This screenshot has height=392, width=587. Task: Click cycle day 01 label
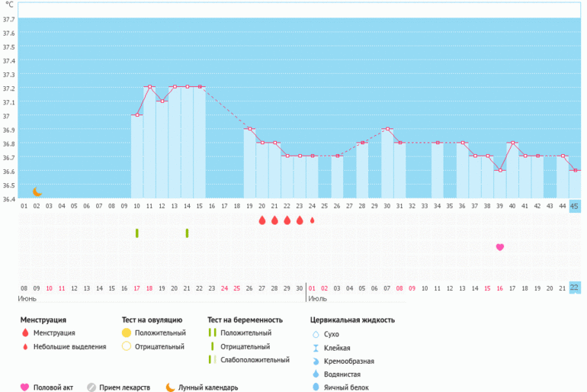(x=24, y=206)
